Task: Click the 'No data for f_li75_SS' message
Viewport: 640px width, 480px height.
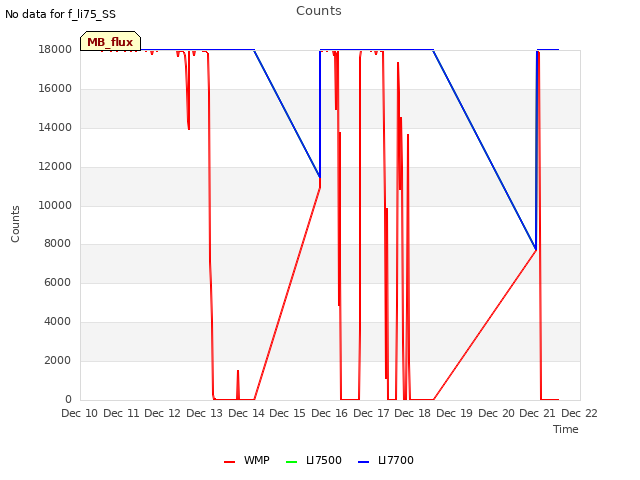Action: 60,14
